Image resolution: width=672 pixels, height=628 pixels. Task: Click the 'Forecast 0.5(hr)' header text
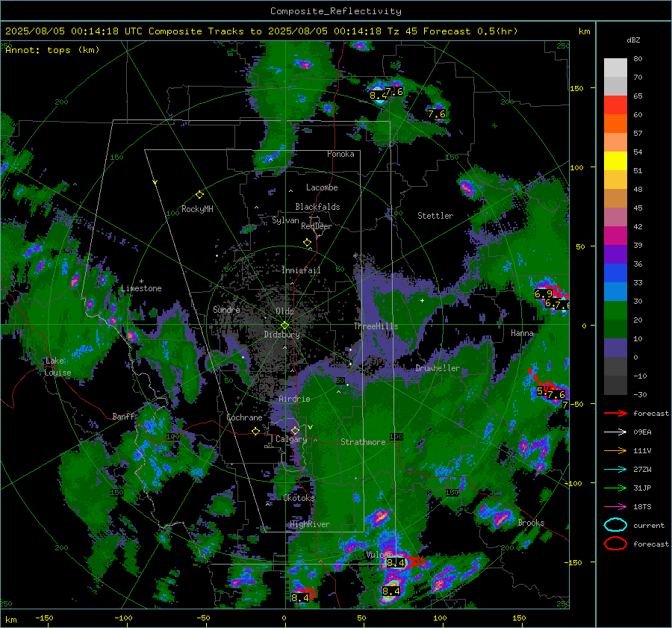click(470, 31)
